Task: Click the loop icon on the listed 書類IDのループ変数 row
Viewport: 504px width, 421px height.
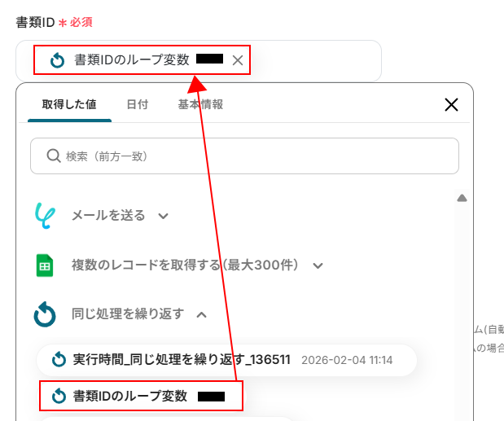Action: 59,396
